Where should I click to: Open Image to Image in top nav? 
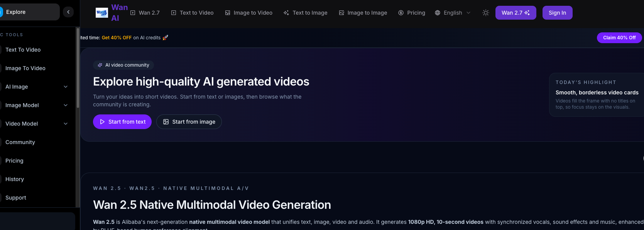click(363, 13)
